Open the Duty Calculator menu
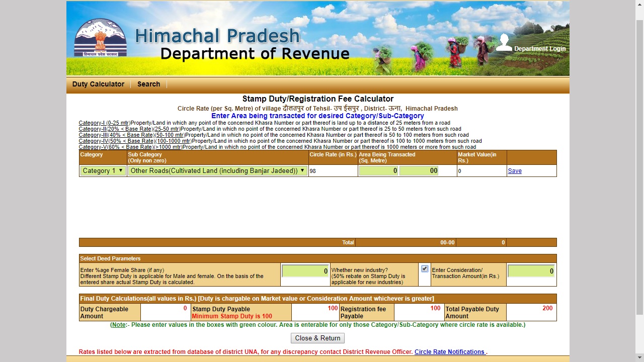Viewport: 644px width, 362px height. [x=98, y=84]
